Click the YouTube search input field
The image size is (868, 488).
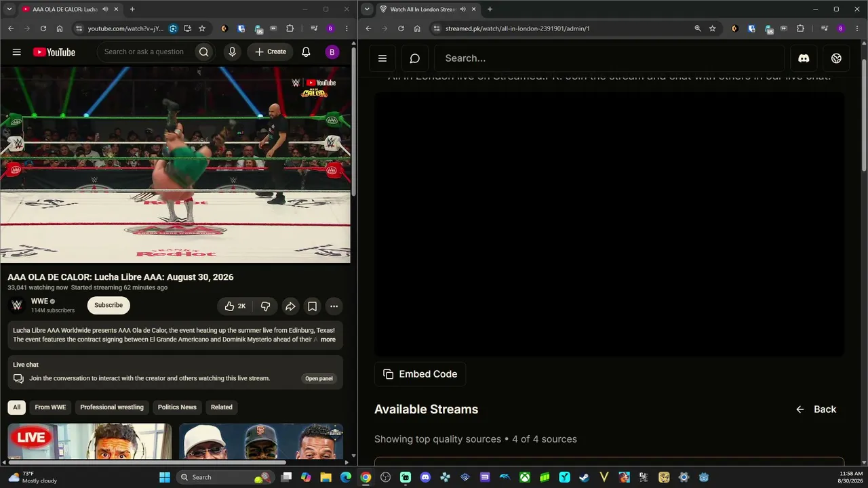click(146, 52)
